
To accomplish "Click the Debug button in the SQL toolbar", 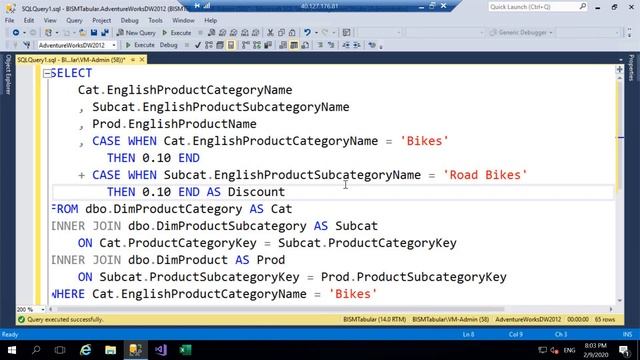I will 168,45.
